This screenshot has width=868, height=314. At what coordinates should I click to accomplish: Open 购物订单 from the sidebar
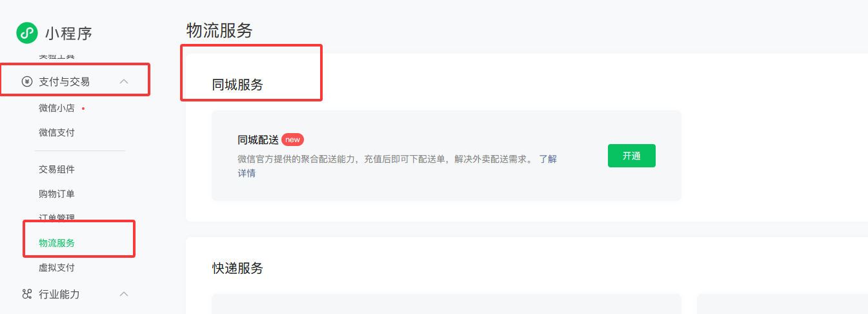click(x=57, y=194)
